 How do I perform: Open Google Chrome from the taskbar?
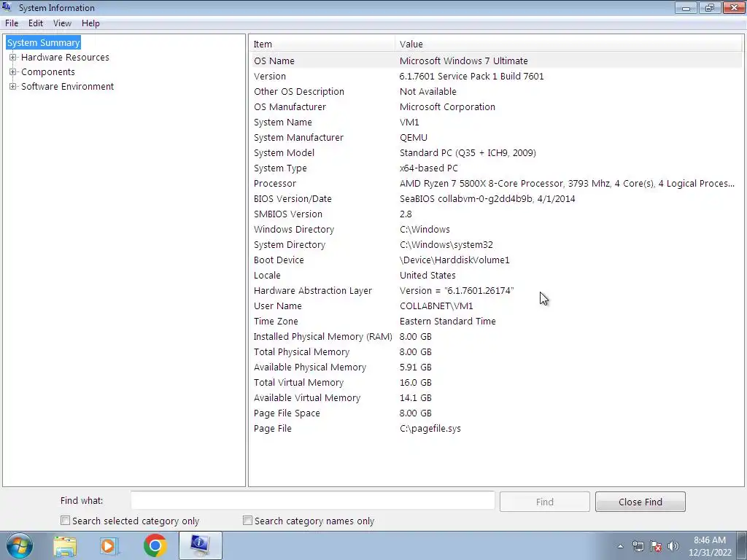click(155, 545)
